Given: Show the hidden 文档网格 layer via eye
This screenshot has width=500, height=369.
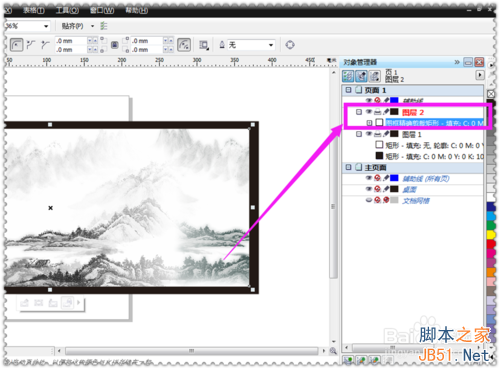Looking at the screenshot, I should pos(369,200).
